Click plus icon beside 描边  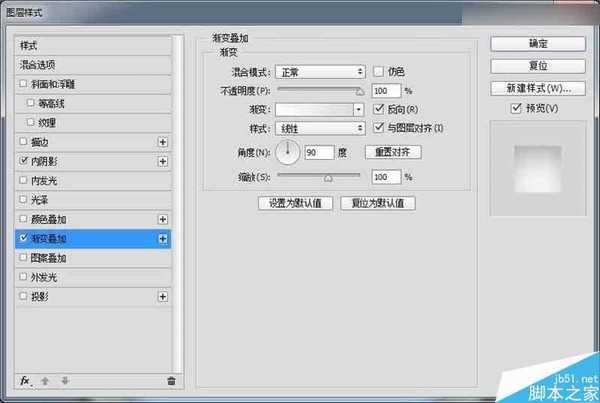(x=162, y=141)
